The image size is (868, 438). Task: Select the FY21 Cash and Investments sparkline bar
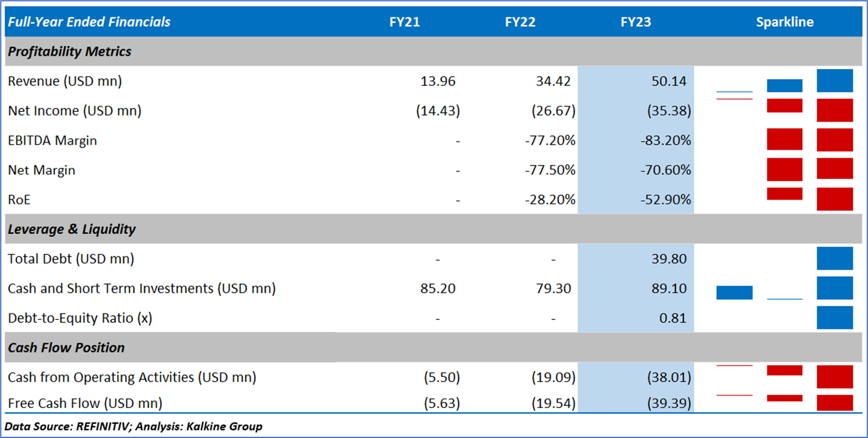[734, 292]
